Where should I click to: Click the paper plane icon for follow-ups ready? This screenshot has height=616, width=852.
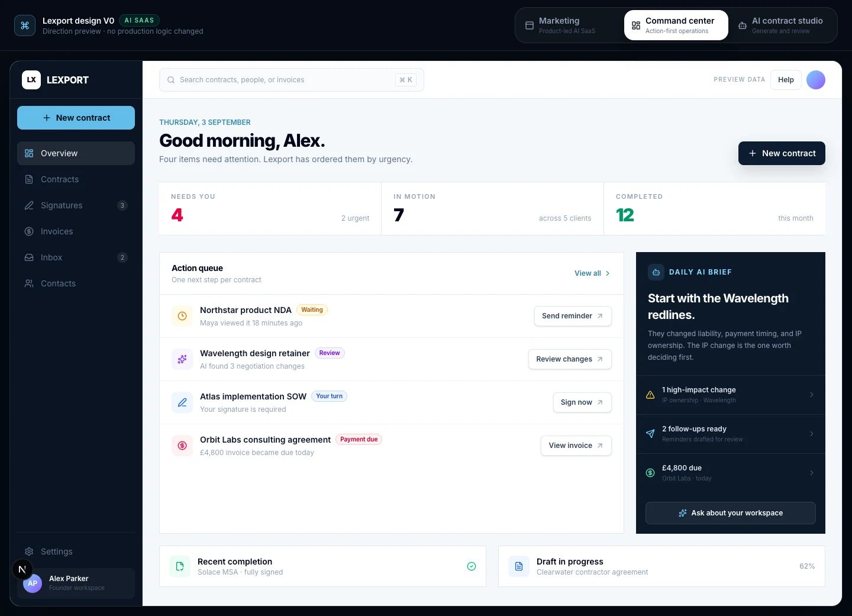(650, 434)
